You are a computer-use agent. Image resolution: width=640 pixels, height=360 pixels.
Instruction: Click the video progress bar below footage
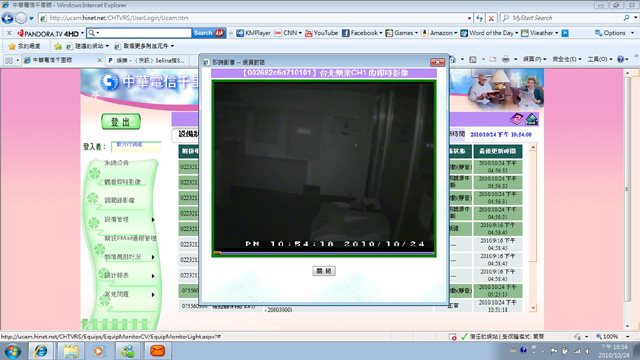pyautogui.click(x=324, y=253)
